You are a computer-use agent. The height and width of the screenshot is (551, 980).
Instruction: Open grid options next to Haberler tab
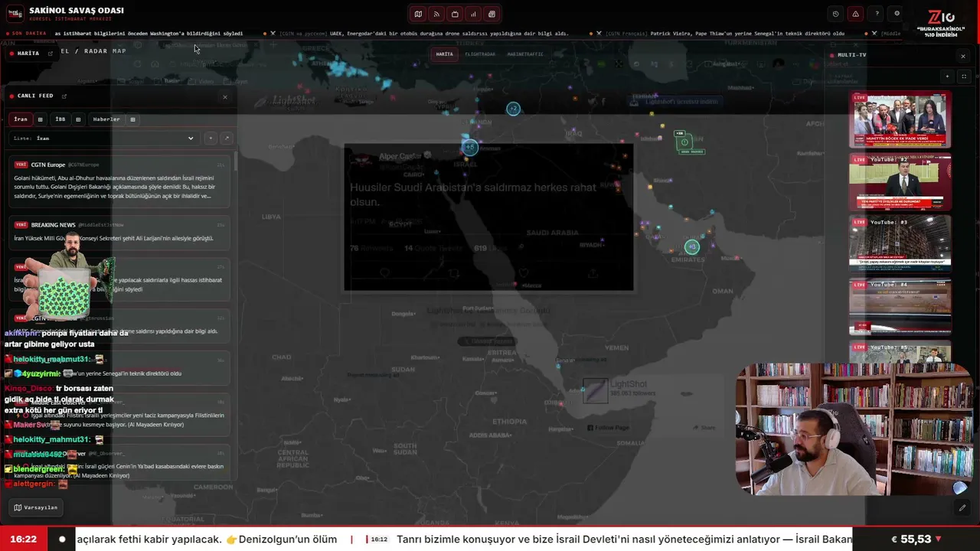tap(132, 119)
